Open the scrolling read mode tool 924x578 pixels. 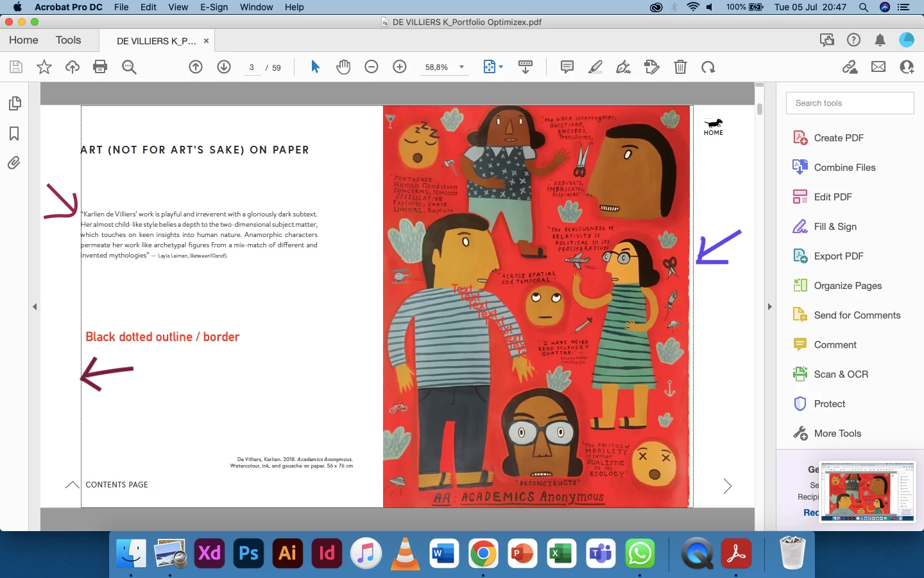[526, 67]
